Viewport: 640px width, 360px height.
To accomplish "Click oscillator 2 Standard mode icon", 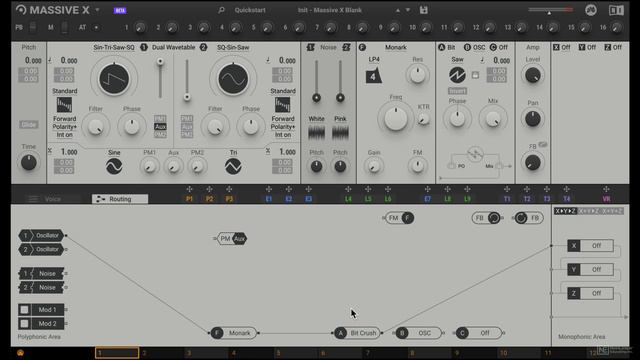I will click(x=282, y=104).
